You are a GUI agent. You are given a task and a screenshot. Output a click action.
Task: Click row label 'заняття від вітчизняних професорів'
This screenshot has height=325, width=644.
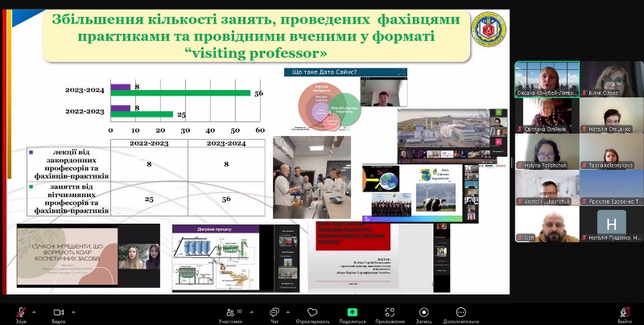pyautogui.click(x=72, y=199)
